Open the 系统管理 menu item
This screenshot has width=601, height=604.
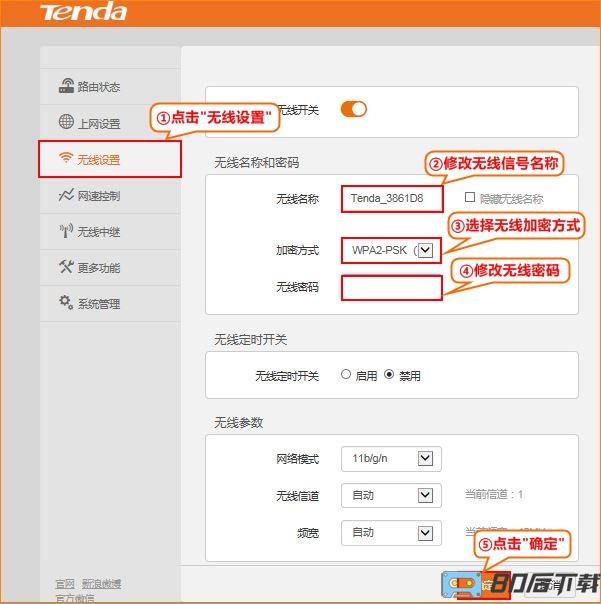click(x=110, y=304)
